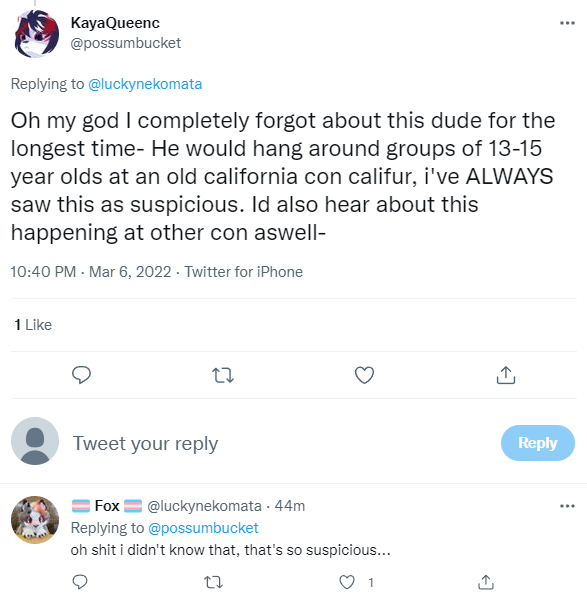The height and width of the screenshot is (601, 587).
Task: Like the main tweet with the heart icon
Action: pyautogui.click(x=364, y=375)
